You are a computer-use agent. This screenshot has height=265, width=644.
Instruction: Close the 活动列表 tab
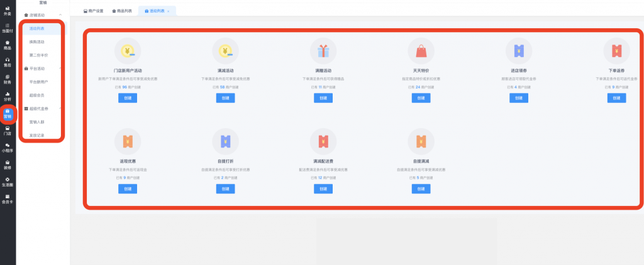[x=169, y=11]
